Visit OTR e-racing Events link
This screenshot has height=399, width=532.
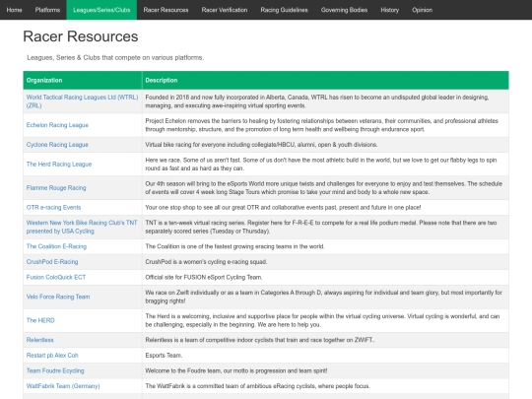[x=53, y=207]
